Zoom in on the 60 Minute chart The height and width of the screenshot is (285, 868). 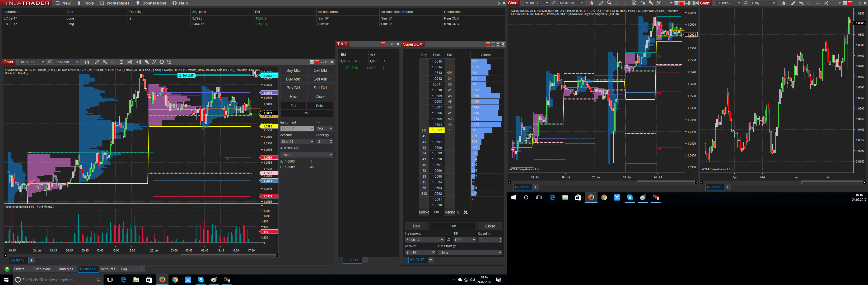pos(609,3)
